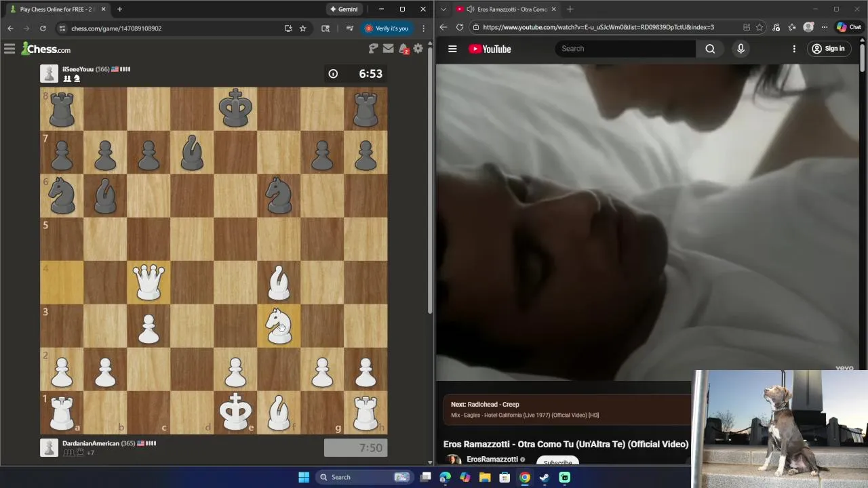The image size is (868, 488).
Task: View site information for chess.com
Action: click(62, 28)
